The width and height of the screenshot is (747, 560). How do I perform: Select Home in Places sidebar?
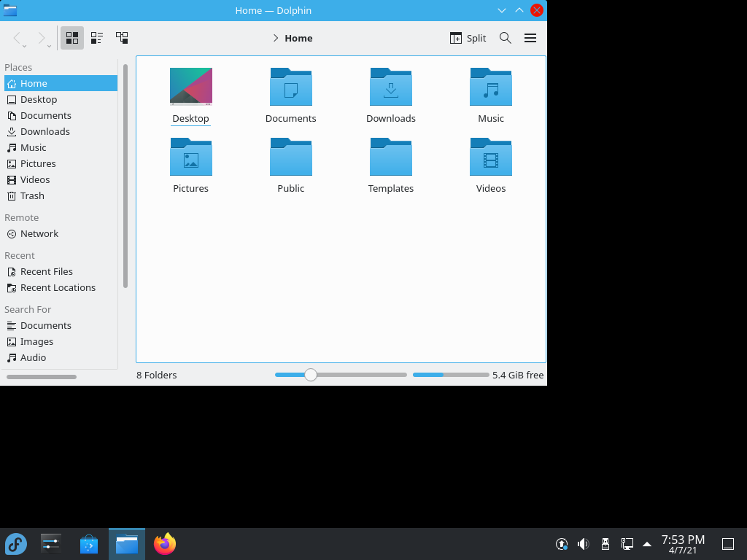click(61, 83)
